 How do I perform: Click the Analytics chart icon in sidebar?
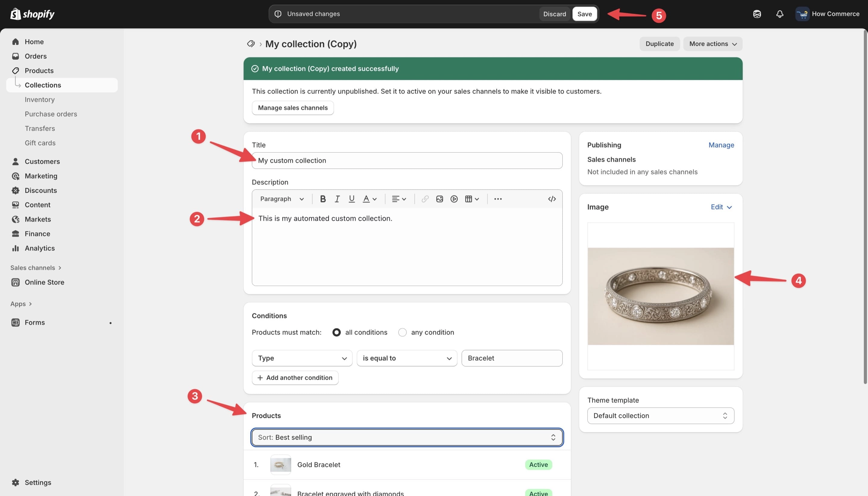coord(15,248)
